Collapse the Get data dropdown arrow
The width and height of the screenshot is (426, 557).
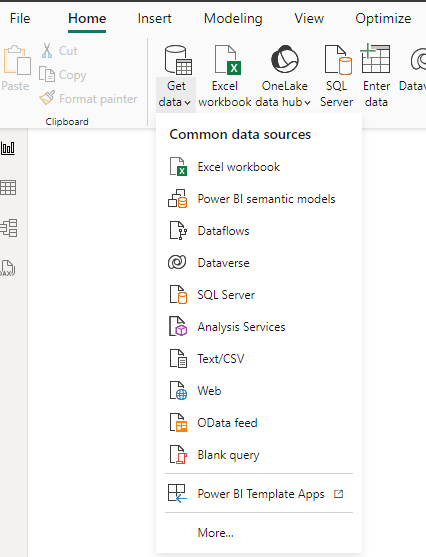[x=188, y=103]
